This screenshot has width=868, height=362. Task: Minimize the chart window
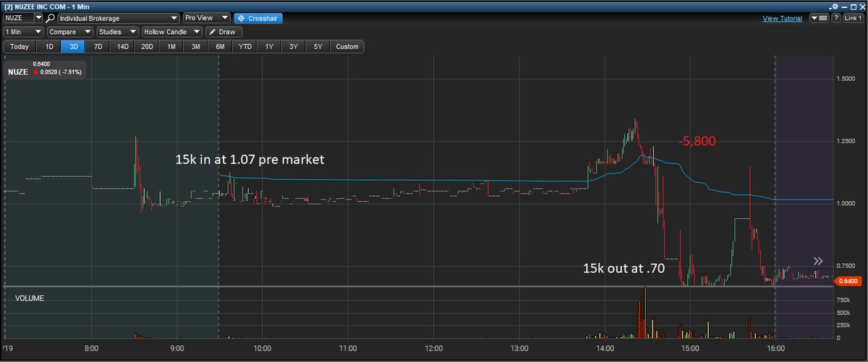click(x=844, y=7)
